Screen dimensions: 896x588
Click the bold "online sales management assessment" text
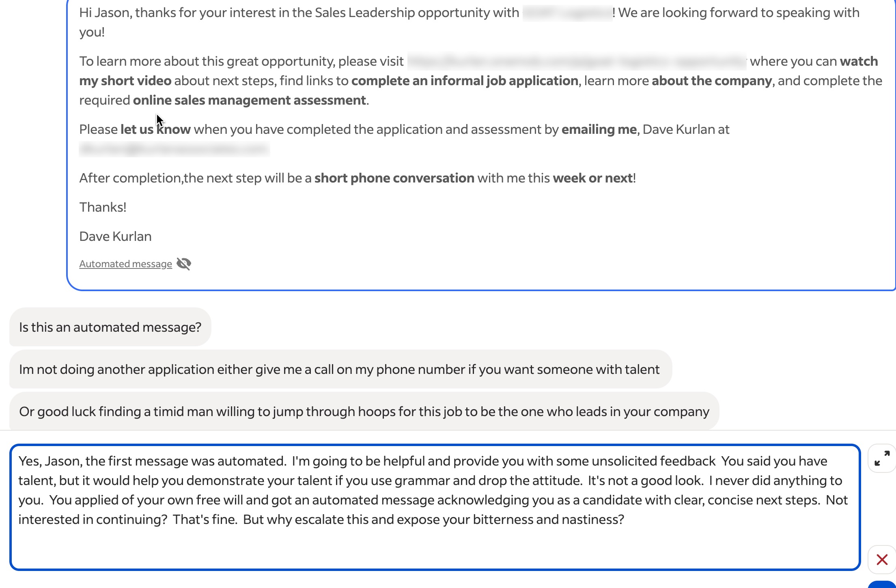point(250,100)
